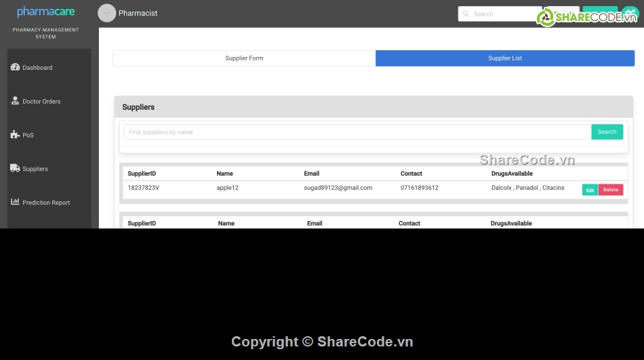The width and height of the screenshot is (644, 360).
Task: Click the sugad89123@gmail.com email cell
Action: (x=338, y=188)
